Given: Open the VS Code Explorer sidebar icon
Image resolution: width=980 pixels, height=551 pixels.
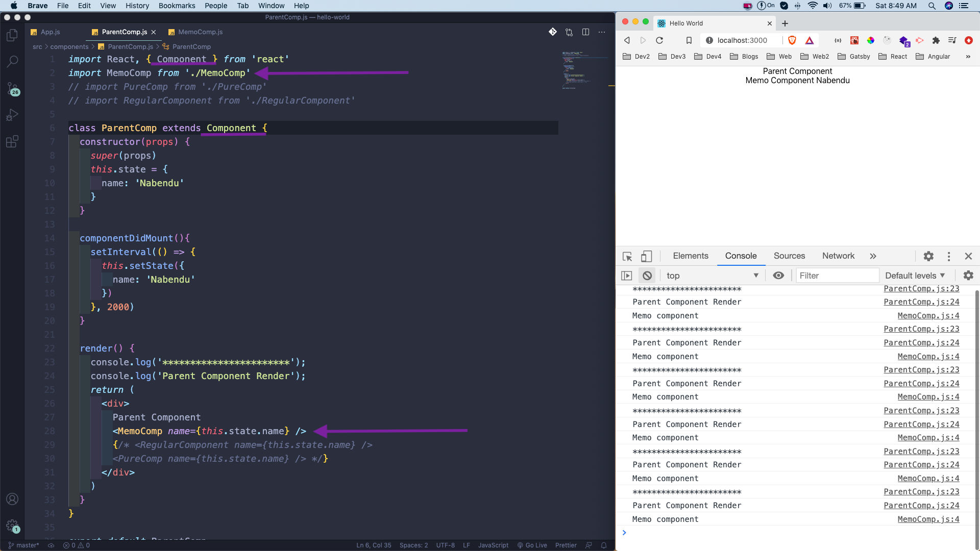Looking at the screenshot, I should [x=12, y=35].
